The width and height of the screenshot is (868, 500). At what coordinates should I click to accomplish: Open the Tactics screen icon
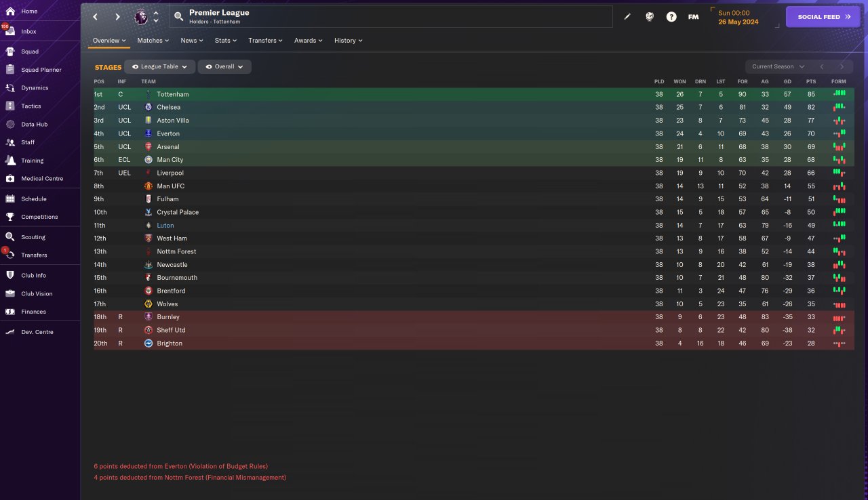click(x=10, y=106)
